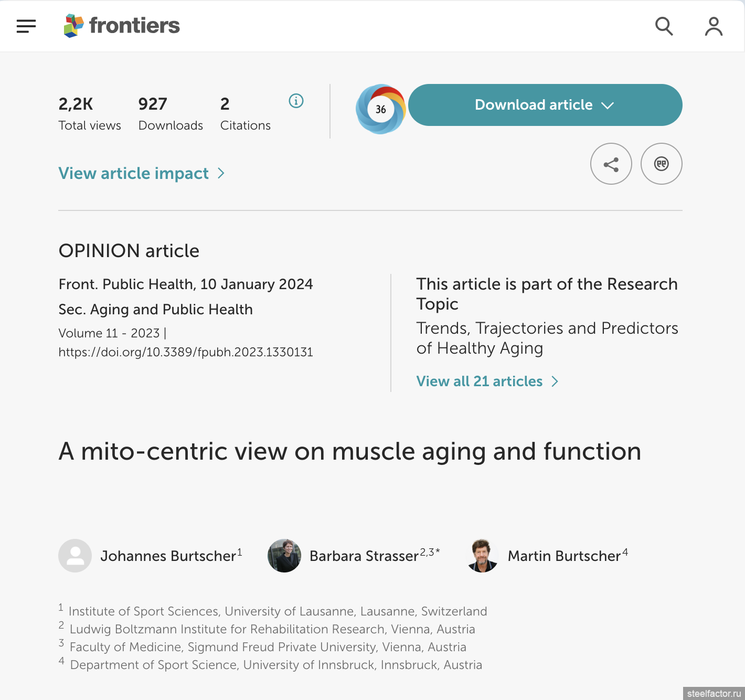
Task: Open Barbara Strasser's author name link
Action: coord(364,556)
